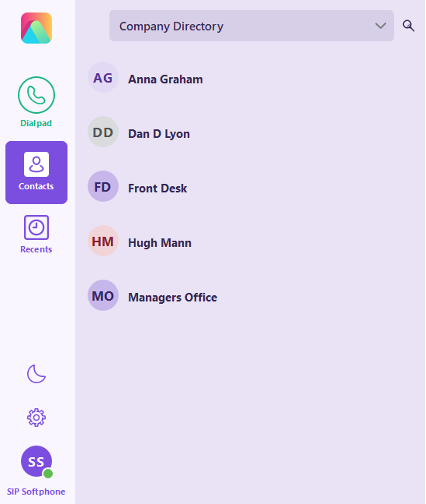Click the colorful app logo
The width and height of the screenshot is (426, 504).
click(36, 28)
